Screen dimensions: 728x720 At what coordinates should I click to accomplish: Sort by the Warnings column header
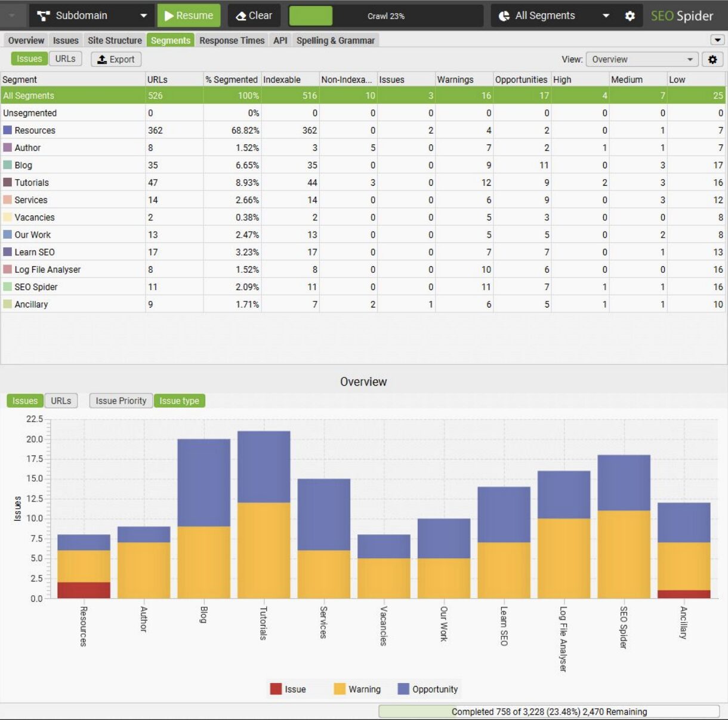(x=464, y=79)
